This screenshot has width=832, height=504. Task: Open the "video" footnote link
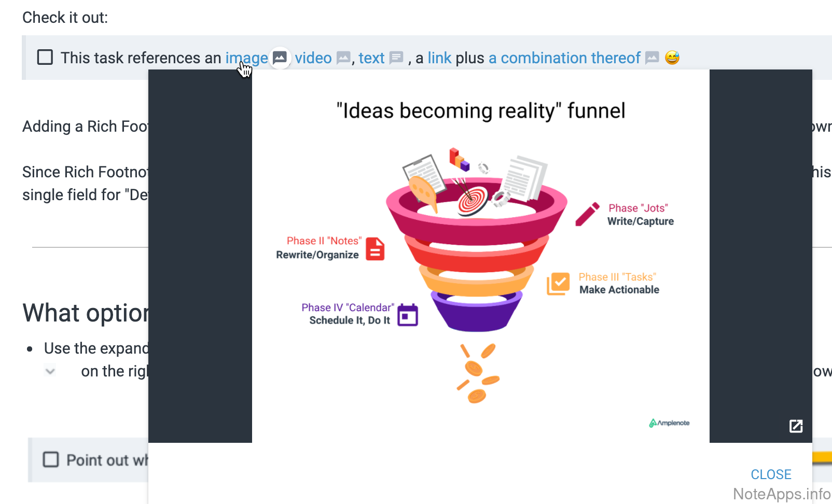click(x=313, y=58)
